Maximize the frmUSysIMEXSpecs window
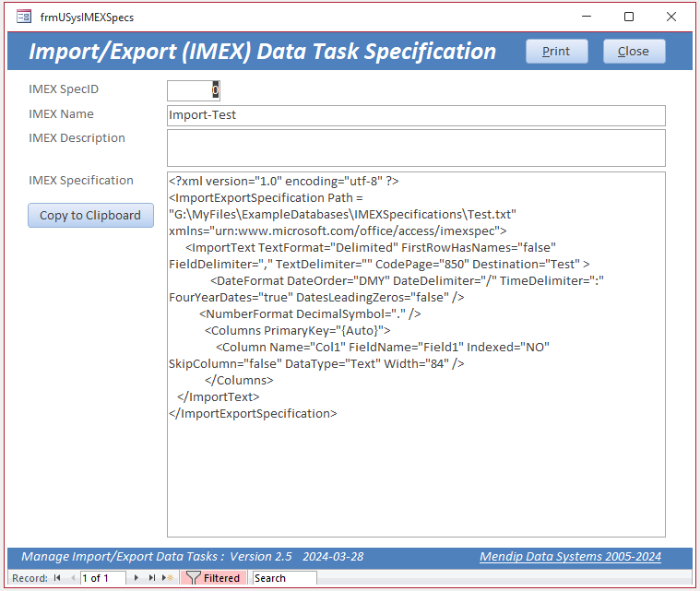 tap(629, 17)
